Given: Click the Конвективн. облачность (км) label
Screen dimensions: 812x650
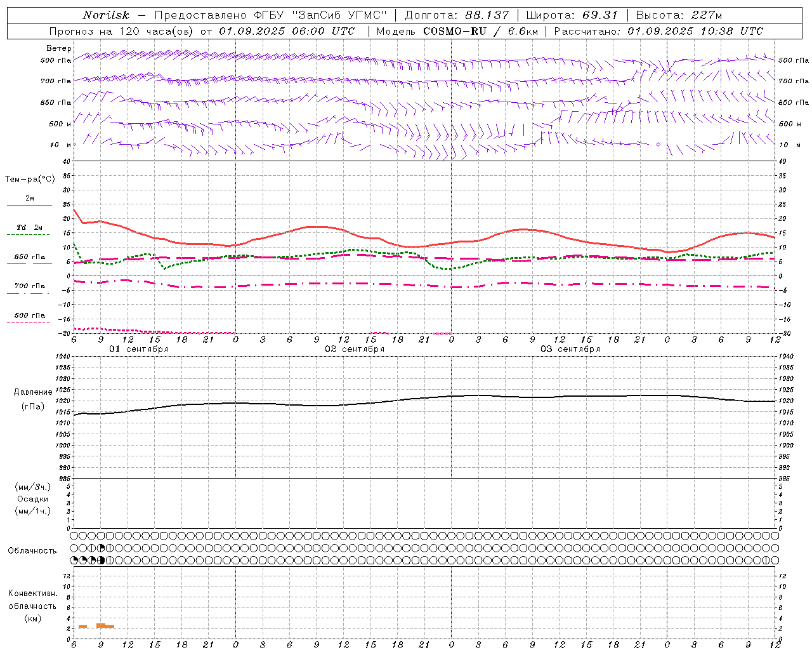Looking at the screenshot, I should 32,606.
